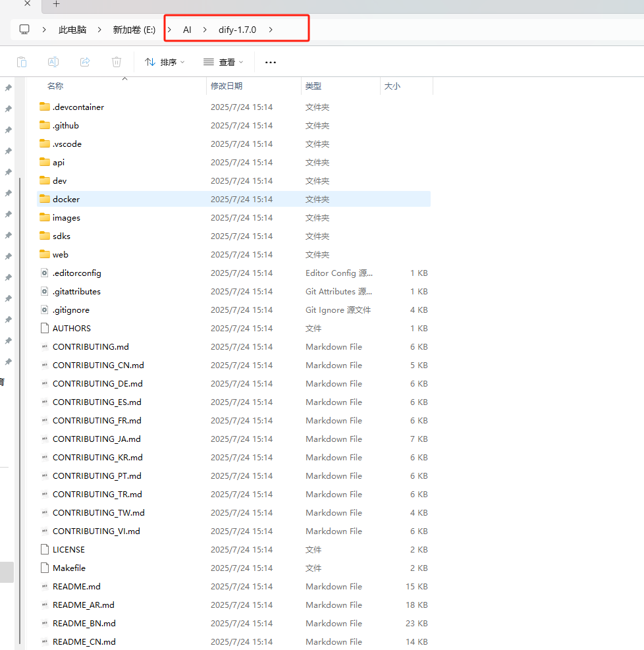Screen dimensions: 644x650
Task: Click navigation pane vertical scrollbar
Action: (x=20, y=410)
